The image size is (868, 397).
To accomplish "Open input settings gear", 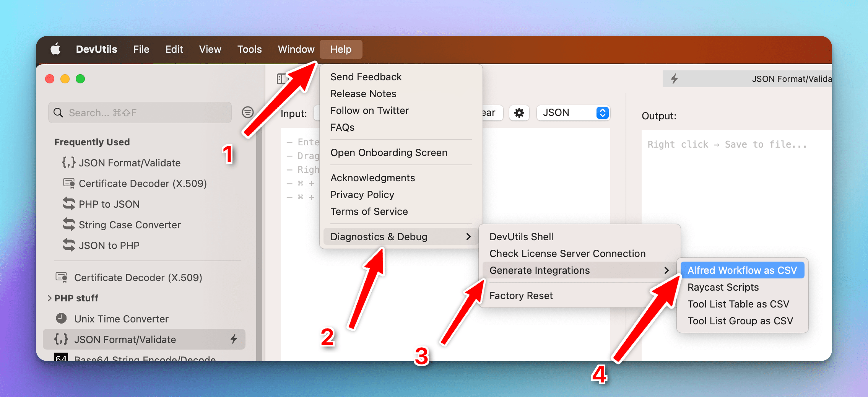I will click(519, 113).
